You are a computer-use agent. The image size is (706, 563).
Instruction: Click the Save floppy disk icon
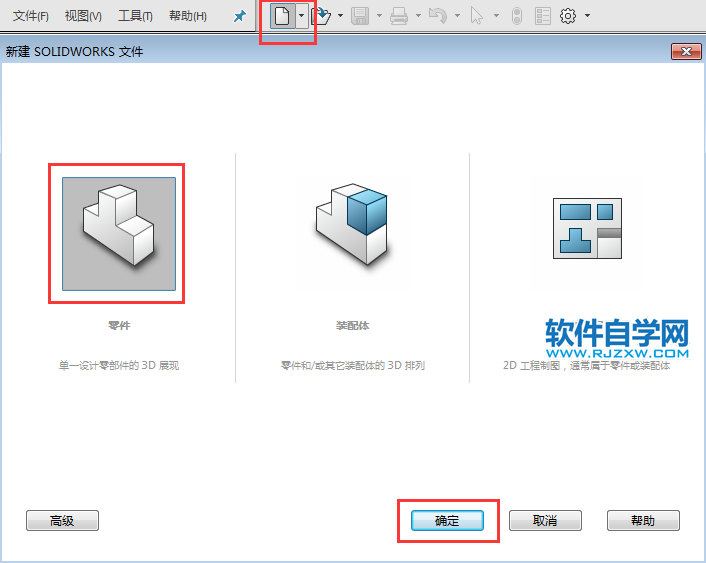pyautogui.click(x=360, y=16)
